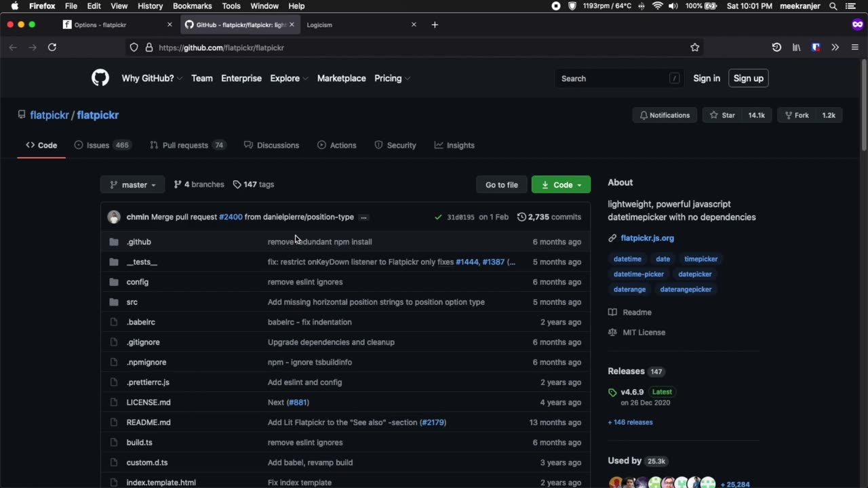Click the macOS Spotlight search icon
Viewport: 868px width, 488px height.
(833, 6)
